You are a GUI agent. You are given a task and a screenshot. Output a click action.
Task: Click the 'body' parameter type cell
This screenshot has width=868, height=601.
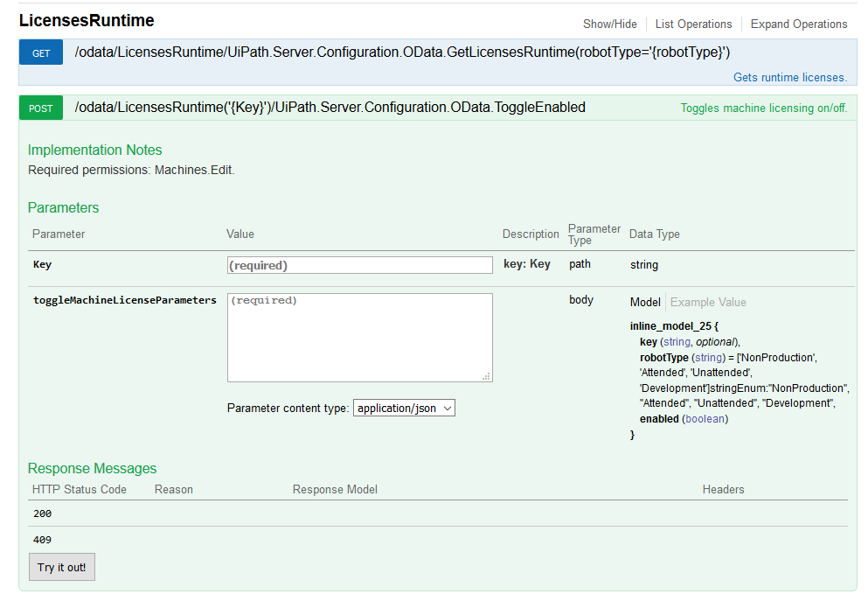tap(581, 300)
